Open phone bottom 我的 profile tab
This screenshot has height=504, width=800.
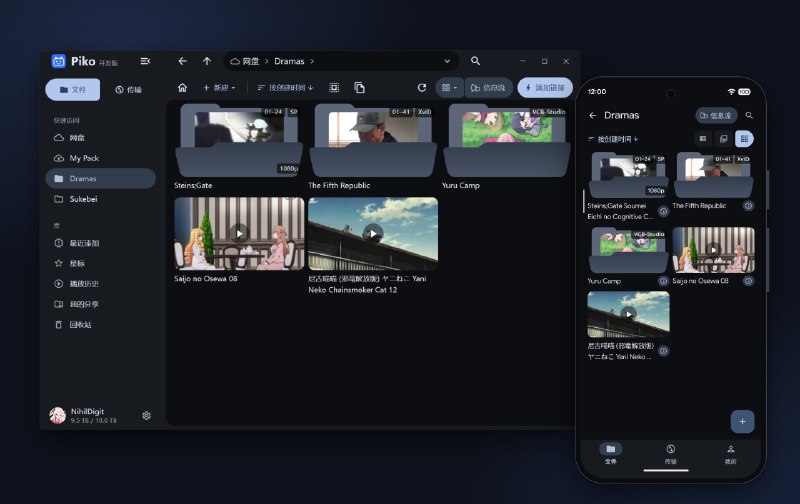pos(731,453)
